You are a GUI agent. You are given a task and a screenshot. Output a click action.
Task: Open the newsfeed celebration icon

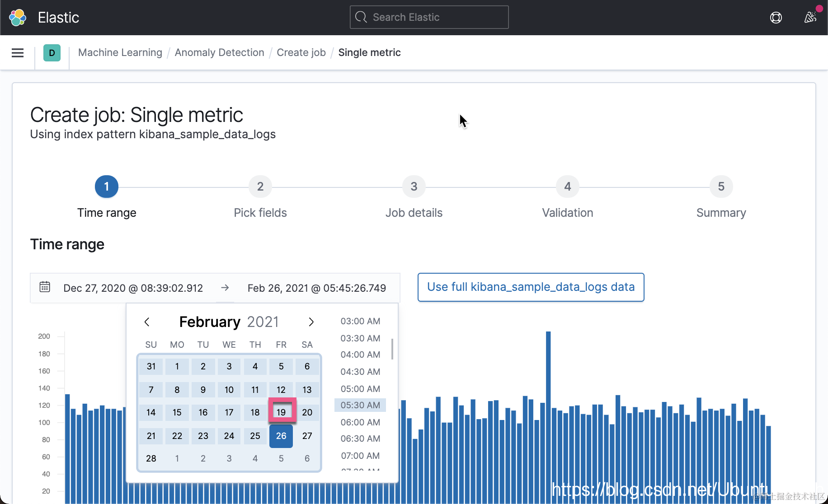click(810, 18)
